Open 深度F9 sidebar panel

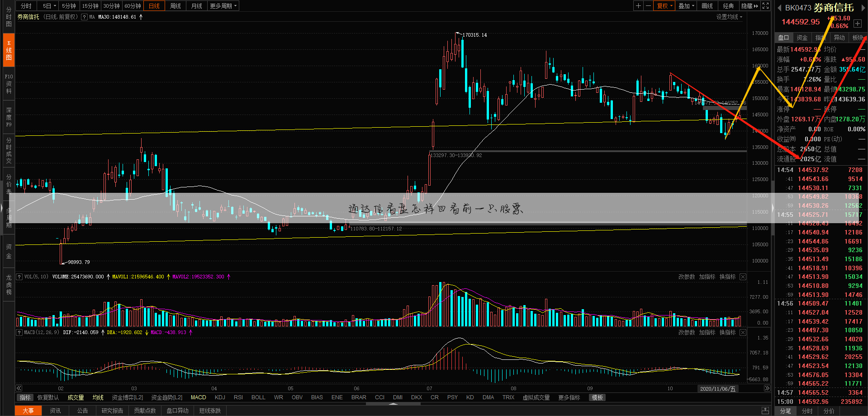(9, 117)
